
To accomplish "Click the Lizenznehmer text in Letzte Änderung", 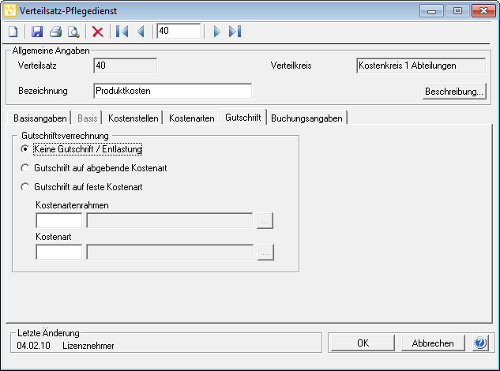I will coord(88,346).
